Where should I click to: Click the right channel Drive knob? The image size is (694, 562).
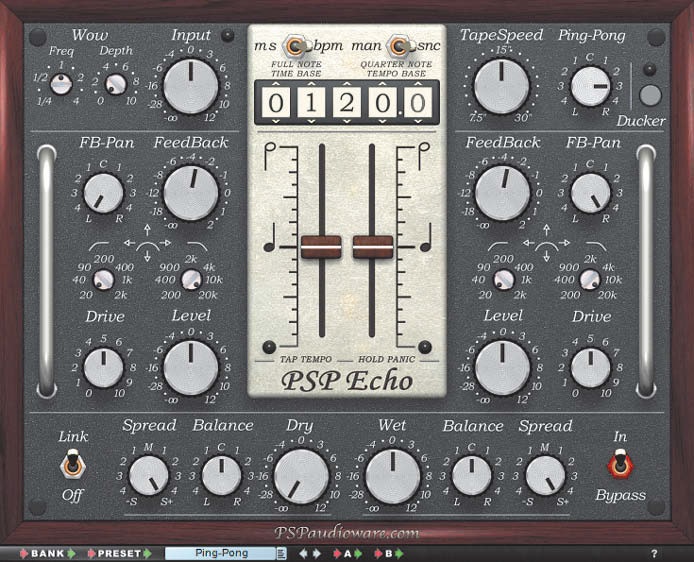[x=590, y=368]
